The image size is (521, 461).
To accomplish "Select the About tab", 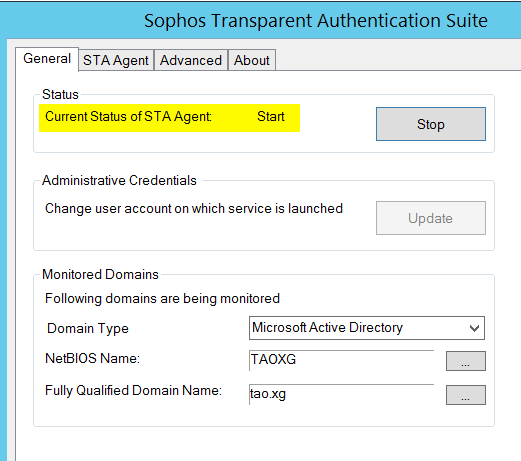I will tap(252, 60).
